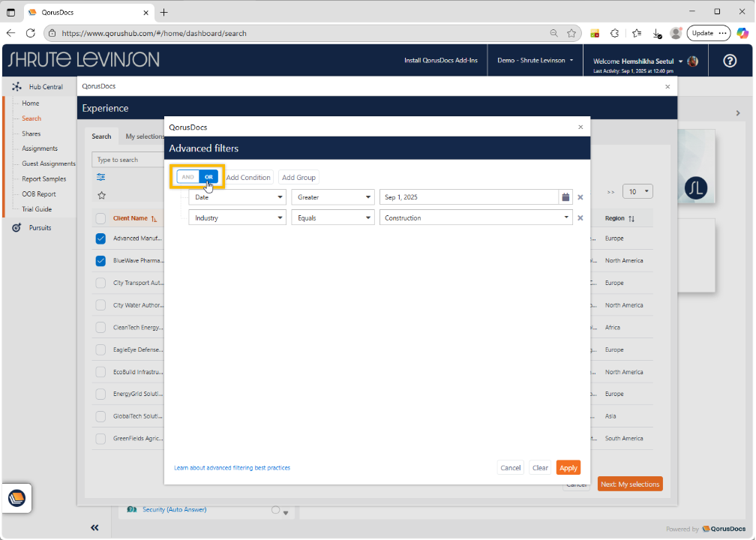Viewport: 756px width, 540px height.
Task: Open the floating QorusDocs widget icon
Action: [16, 498]
